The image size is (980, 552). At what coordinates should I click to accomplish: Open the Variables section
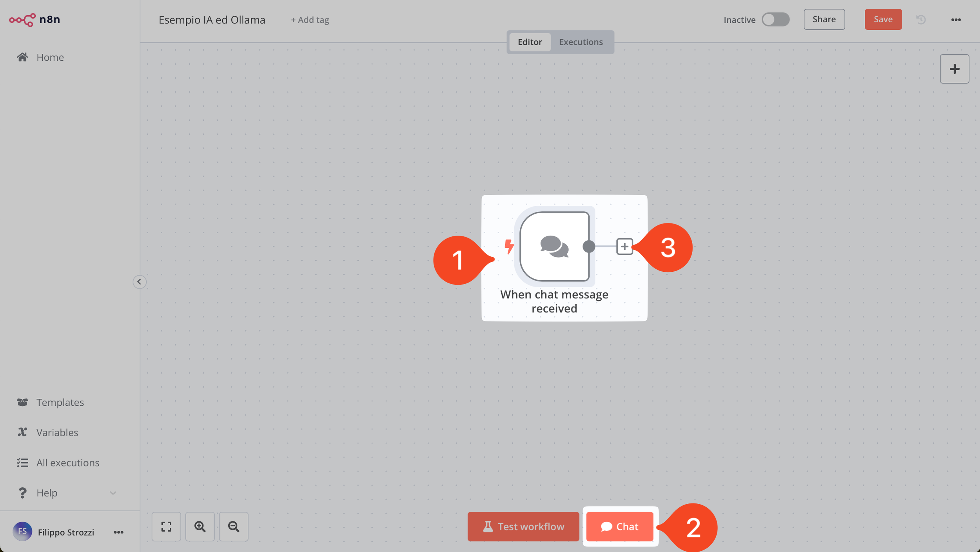click(57, 432)
